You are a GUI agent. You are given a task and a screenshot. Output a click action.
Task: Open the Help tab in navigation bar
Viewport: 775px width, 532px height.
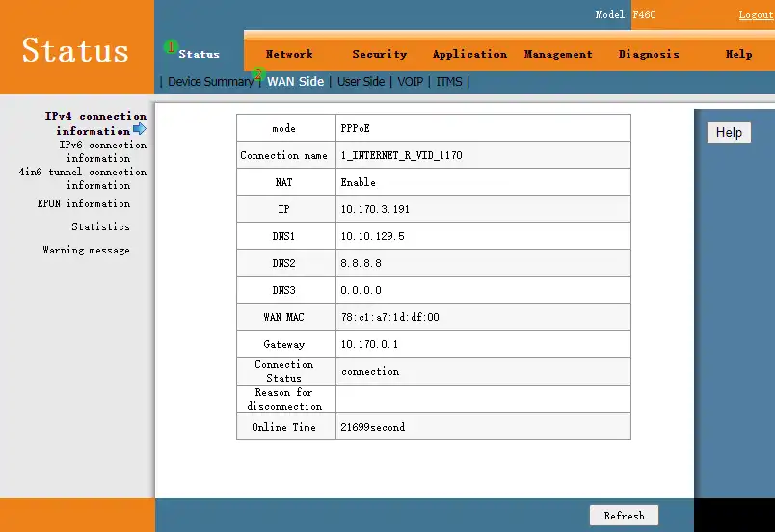738,55
